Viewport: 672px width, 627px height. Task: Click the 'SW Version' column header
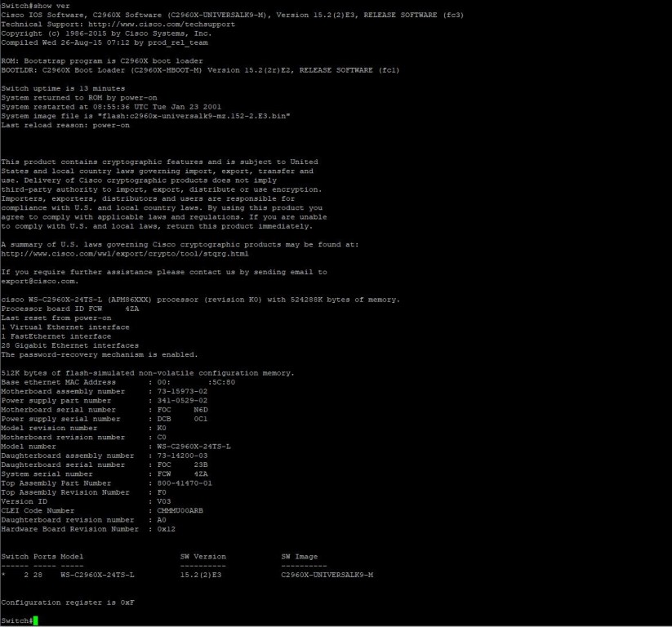203,557
